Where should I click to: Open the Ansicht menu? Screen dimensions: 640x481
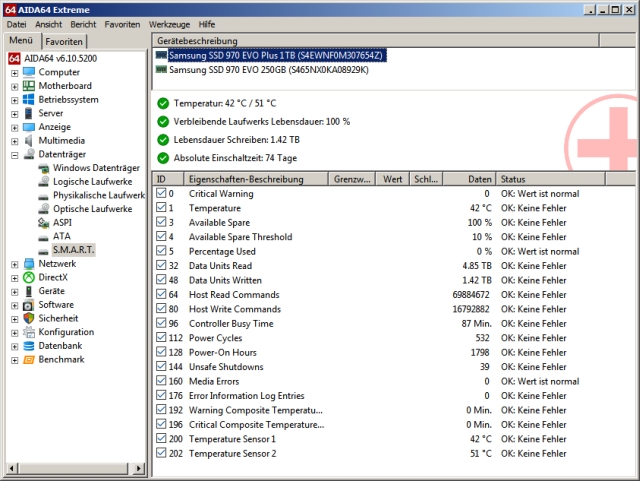[x=49, y=24]
